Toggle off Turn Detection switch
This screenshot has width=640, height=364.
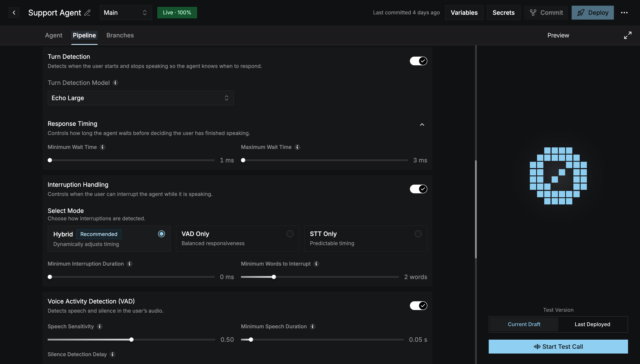(x=418, y=61)
